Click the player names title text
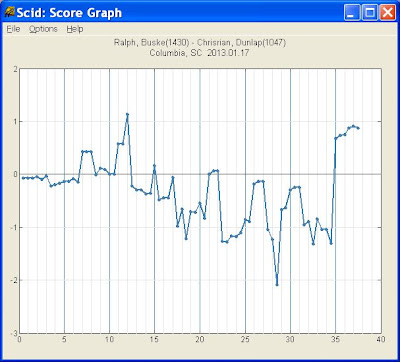This screenshot has height=362, width=400. pyautogui.click(x=200, y=43)
